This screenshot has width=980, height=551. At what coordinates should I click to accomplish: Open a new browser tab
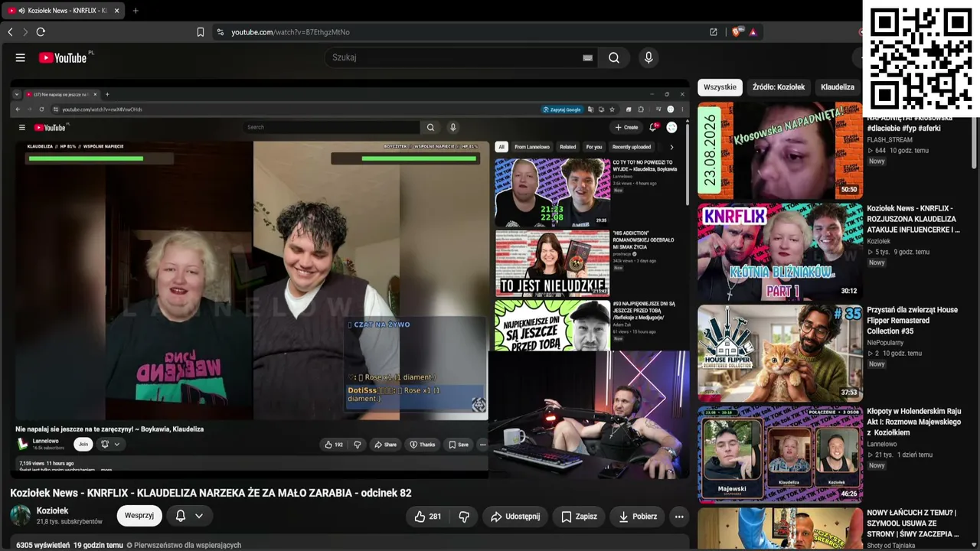[136, 11]
